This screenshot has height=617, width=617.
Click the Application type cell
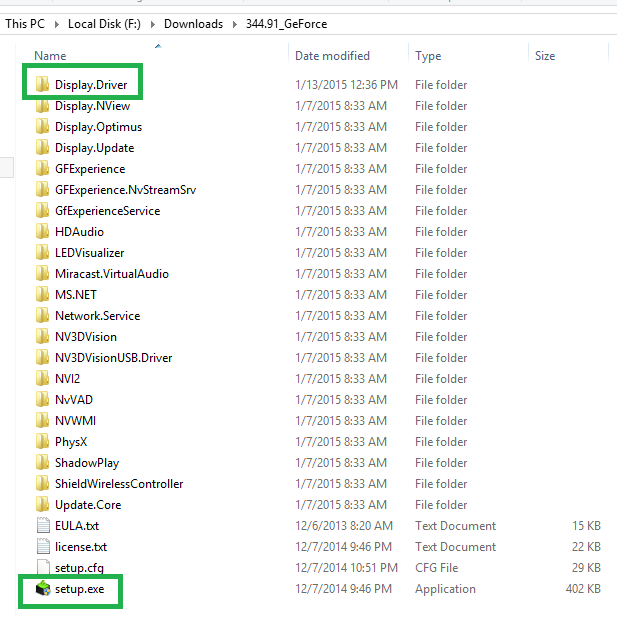tap(445, 589)
